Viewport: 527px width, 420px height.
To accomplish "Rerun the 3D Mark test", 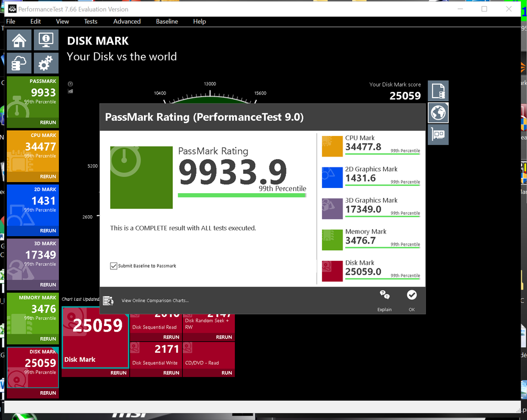I will (48, 285).
